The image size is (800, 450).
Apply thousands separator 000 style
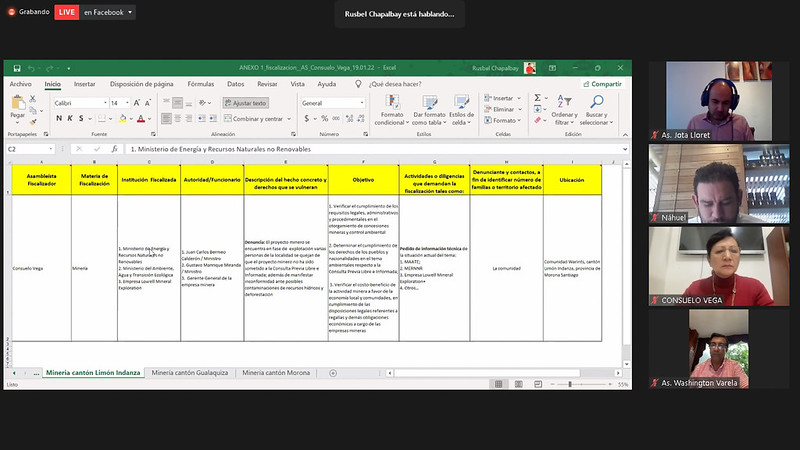pyautogui.click(x=336, y=118)
